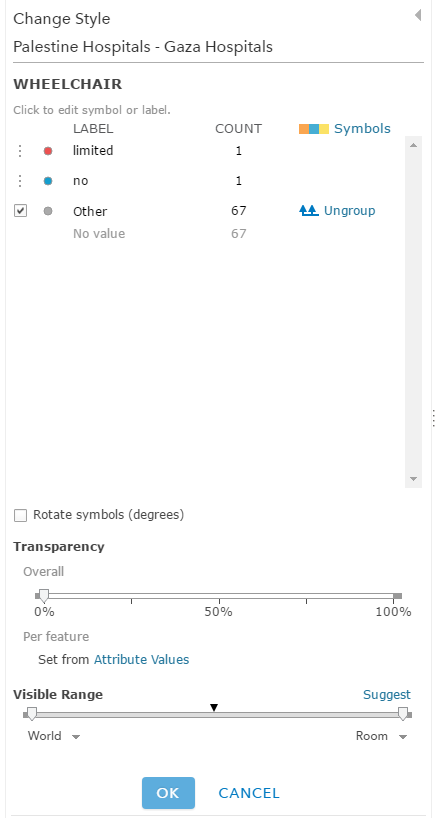Viewport: 436px width, 818px height.
Task: Collapse the Change Style panel arrow
Action: tap(418, 15)
